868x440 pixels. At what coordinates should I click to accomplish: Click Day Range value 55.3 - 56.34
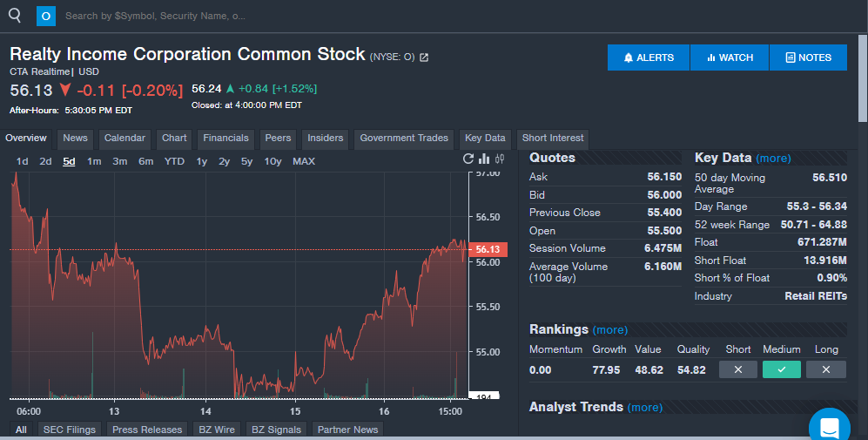point(817,206)
